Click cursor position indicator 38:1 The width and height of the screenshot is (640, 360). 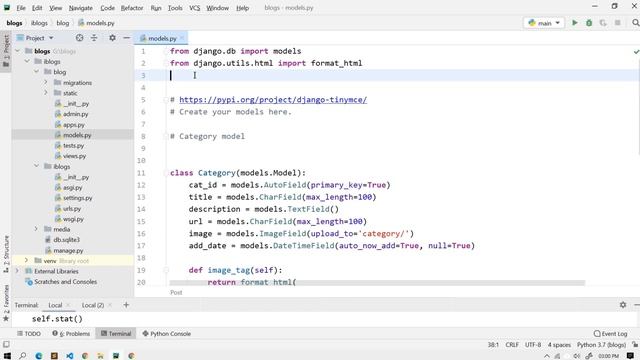click(x=493, y=345)
